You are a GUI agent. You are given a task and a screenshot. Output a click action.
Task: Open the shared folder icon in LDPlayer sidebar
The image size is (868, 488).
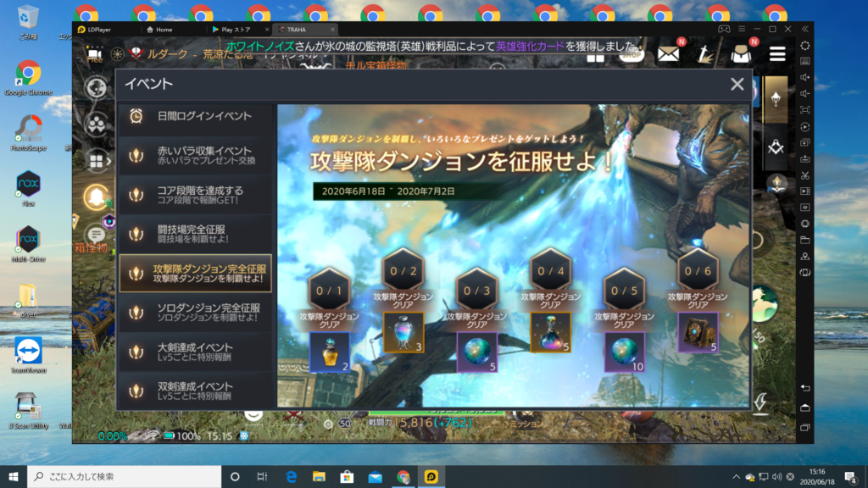pos(805,240)
